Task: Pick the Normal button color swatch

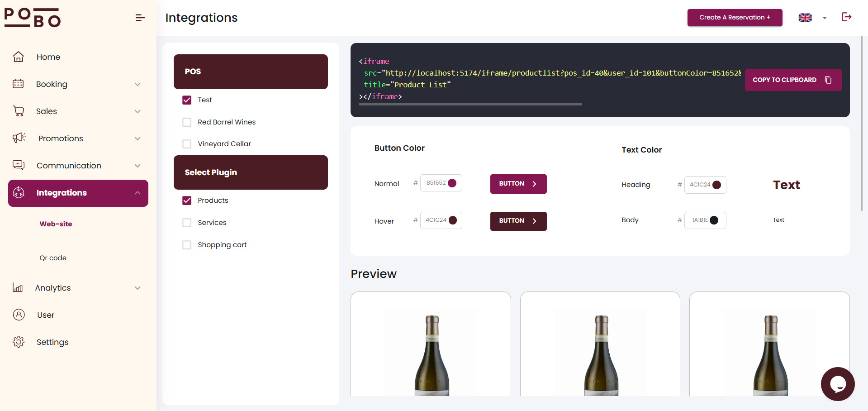Action: [x=452, y=183]
